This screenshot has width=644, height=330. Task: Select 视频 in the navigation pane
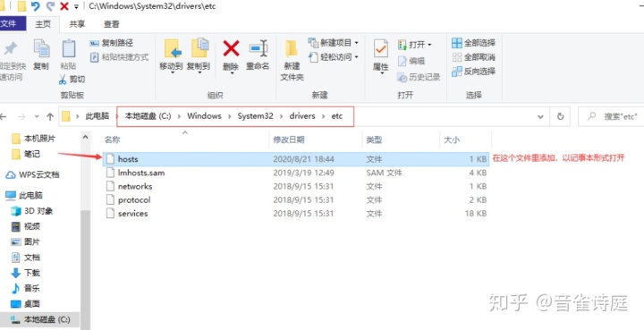coord(26,226)
